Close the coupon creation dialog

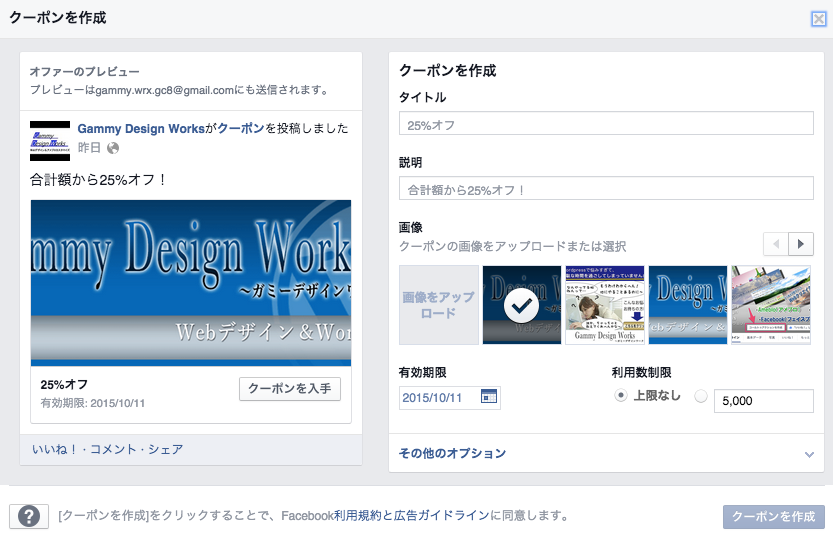819,19
